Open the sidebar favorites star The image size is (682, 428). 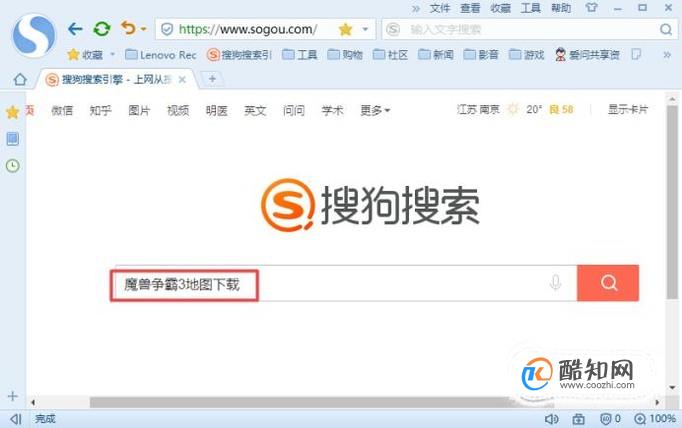pos(13,112)
